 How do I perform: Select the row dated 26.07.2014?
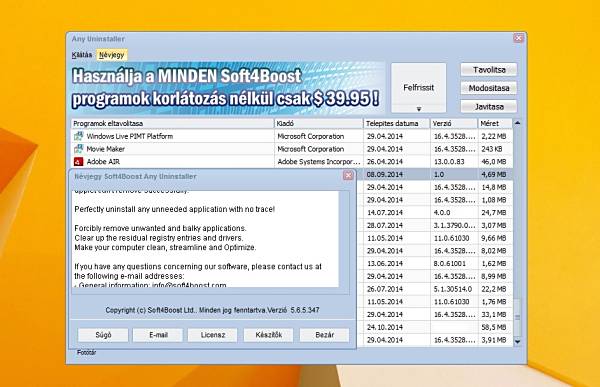point(435,289)
